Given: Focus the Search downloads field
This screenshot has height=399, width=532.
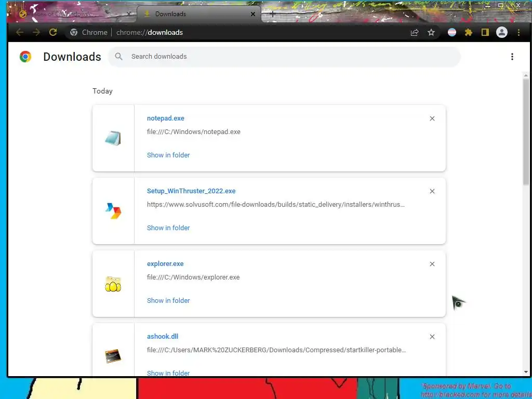Looking at the screenshot, I should coord(284,57).
